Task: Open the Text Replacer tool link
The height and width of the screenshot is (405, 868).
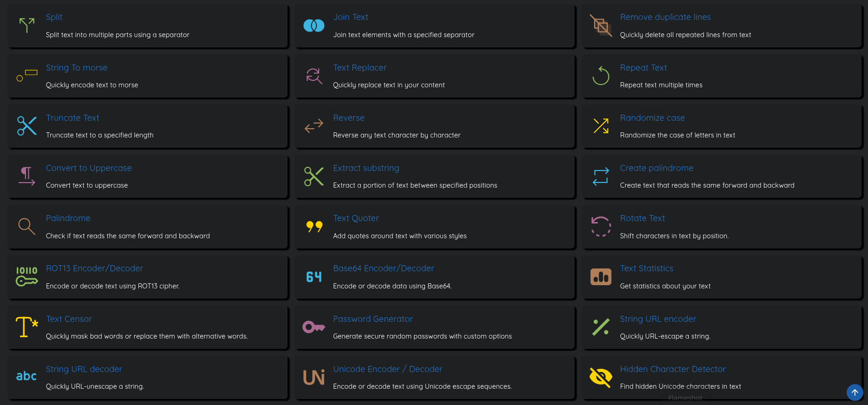Action: [359, 68]
